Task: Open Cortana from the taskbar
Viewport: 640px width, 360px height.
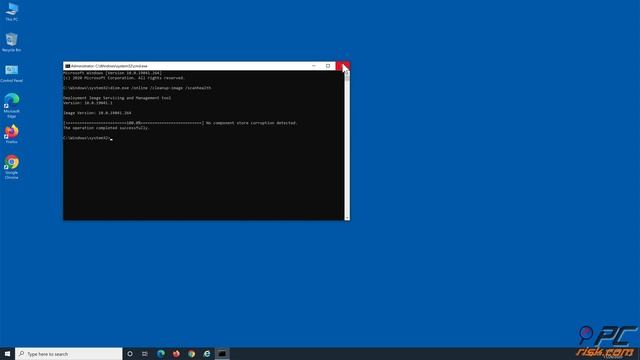Action: [130, 354]
